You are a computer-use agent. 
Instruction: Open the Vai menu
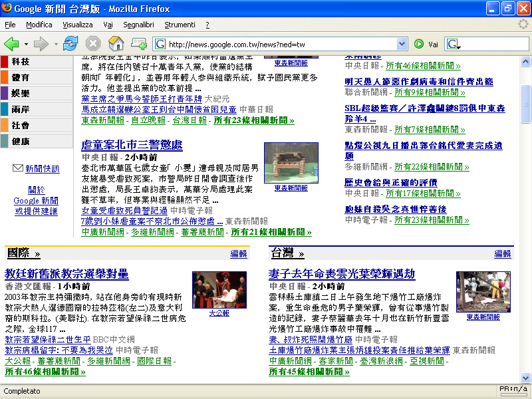[108, 25]
